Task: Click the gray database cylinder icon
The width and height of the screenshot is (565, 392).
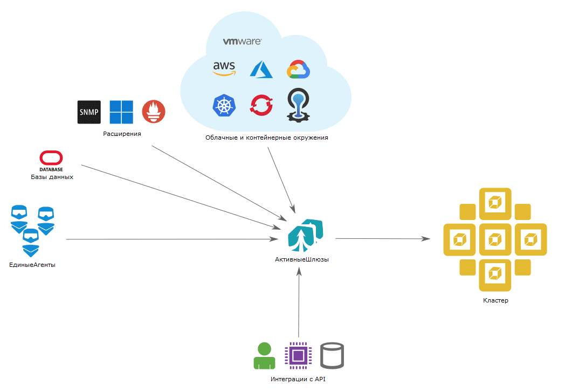Action: pyautogui.click(x=332, y=356)
